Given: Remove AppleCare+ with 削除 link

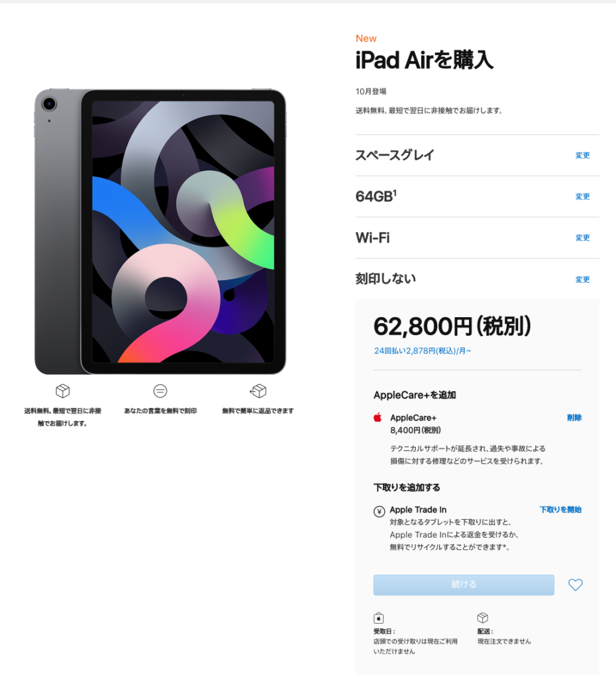Looking at the screenshot, I should [574, 417].
